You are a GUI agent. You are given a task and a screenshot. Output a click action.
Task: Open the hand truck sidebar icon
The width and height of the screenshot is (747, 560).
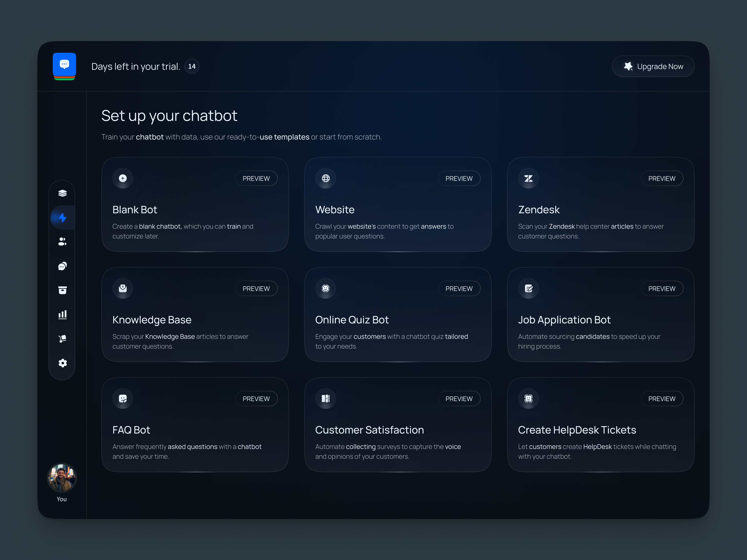pyautogui.click(x=63, y=339)
